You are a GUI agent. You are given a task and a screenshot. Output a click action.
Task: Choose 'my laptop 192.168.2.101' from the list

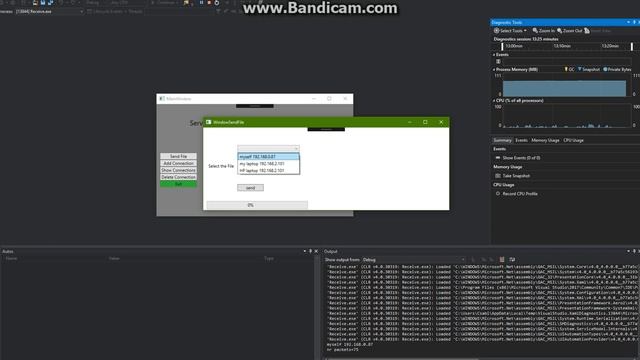point(269,164)
